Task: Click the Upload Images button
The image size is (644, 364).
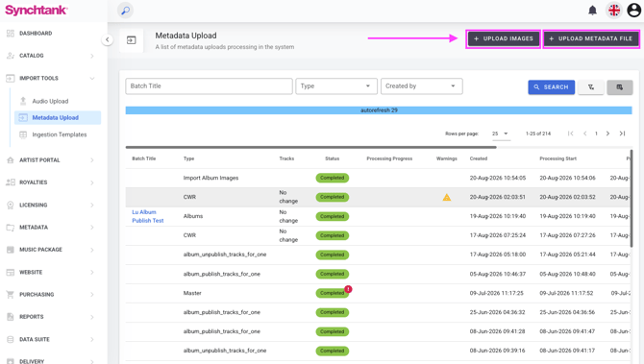Action: [503, 38]
